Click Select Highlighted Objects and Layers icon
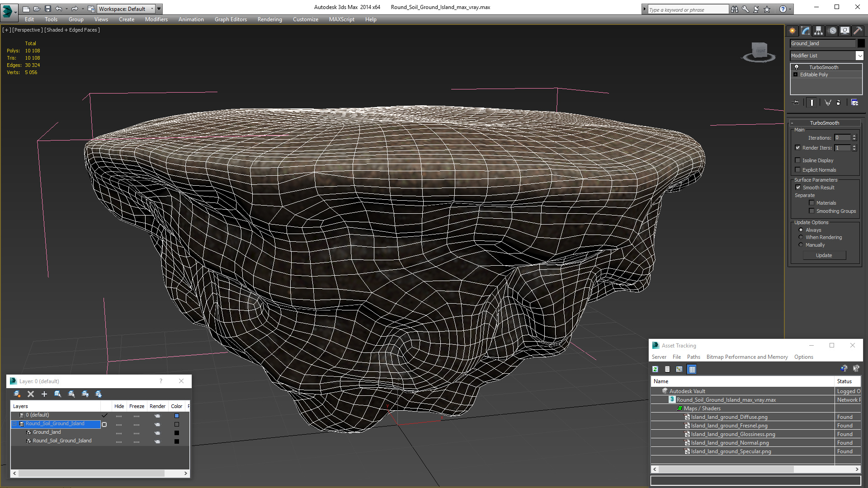 [58, 394]
